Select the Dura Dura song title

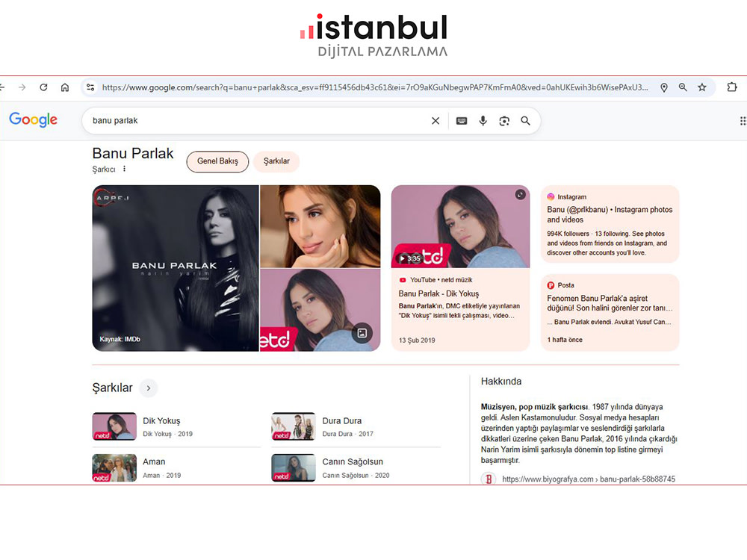[341, 421]
